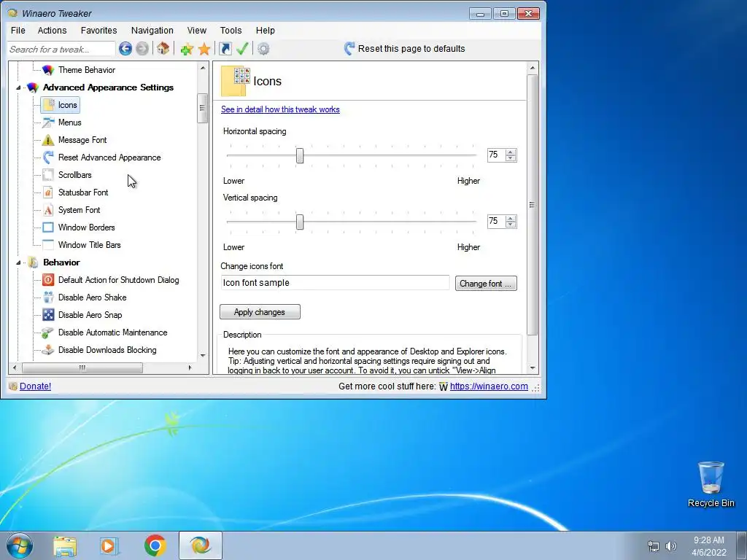Viewport: 747px width, 560px height.
Task: Decrease vertical spacing value with down arrow
Action: [511, 225]
